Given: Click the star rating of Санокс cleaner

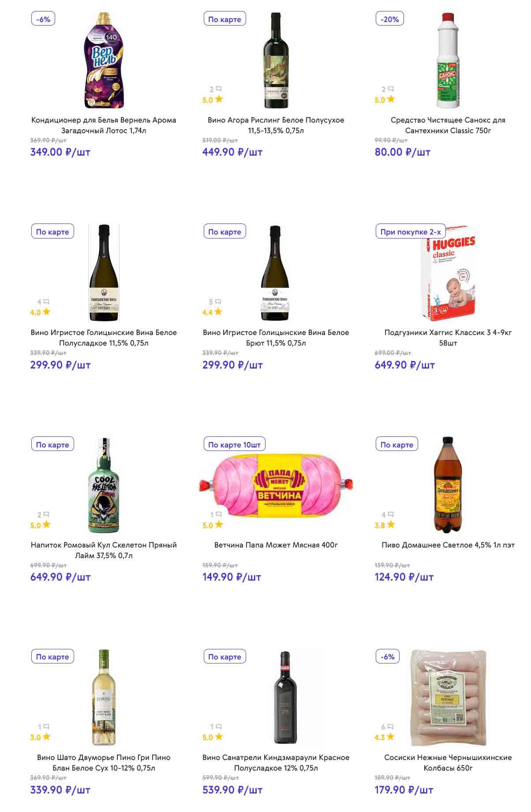Looking at the screenshot, I should [385, 100].
